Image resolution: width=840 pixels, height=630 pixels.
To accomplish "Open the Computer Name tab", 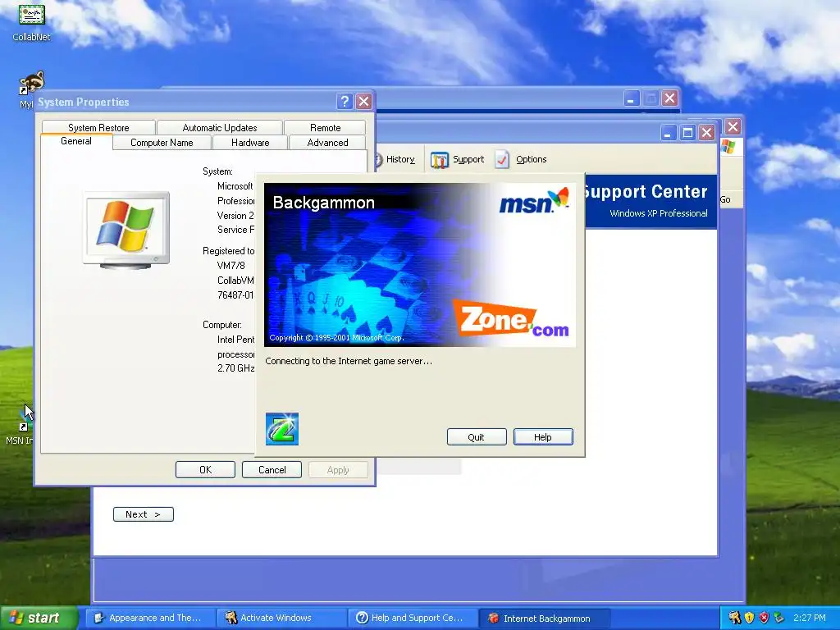I will coord(162,143).
